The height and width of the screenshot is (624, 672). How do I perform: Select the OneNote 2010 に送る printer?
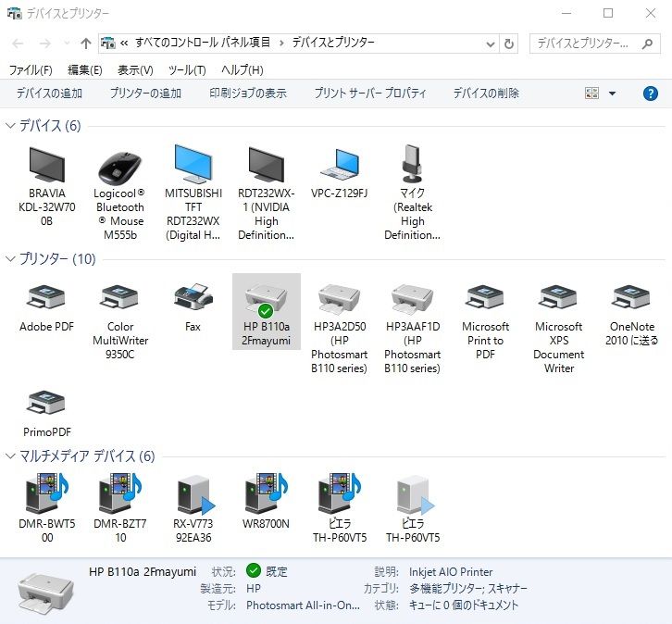click(631, 297)
